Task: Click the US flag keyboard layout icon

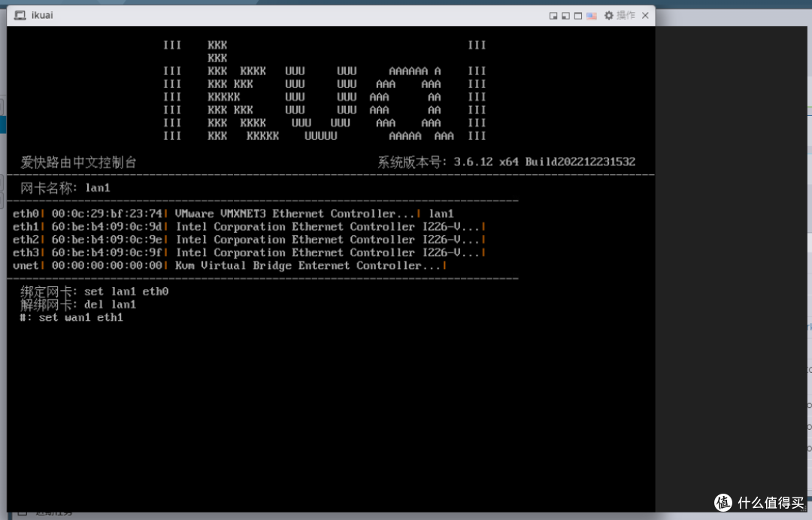Action: pos(592,16)
